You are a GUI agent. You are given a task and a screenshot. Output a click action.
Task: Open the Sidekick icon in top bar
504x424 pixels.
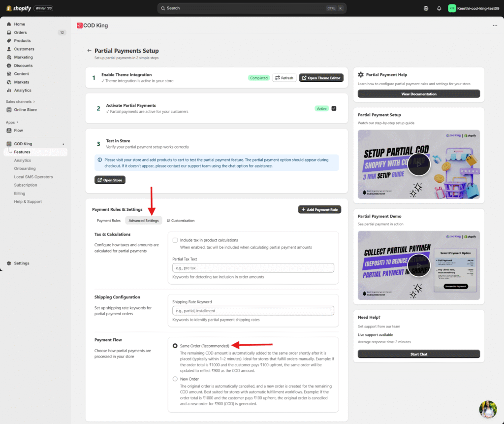(426, 8)
